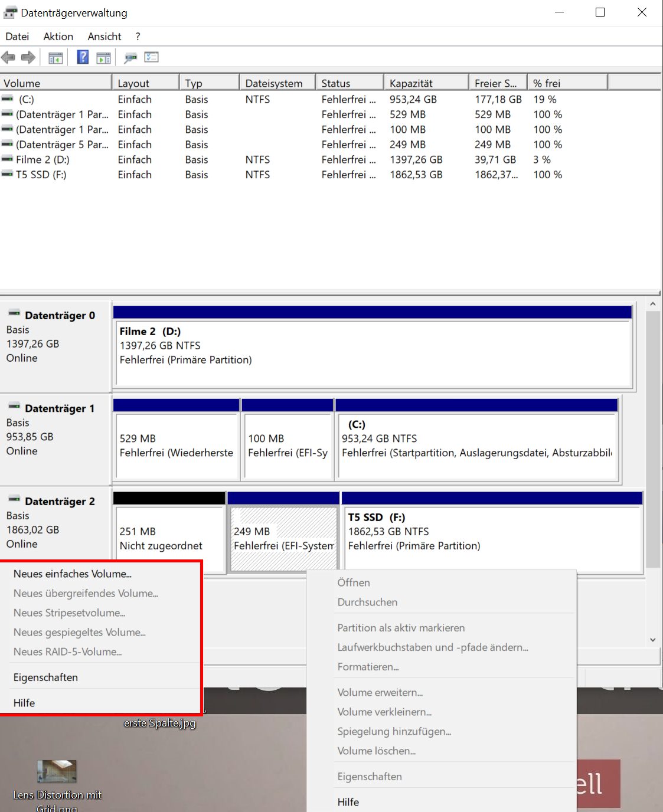
Task: Open the Ansicht menu
Action: click(104, 37)
